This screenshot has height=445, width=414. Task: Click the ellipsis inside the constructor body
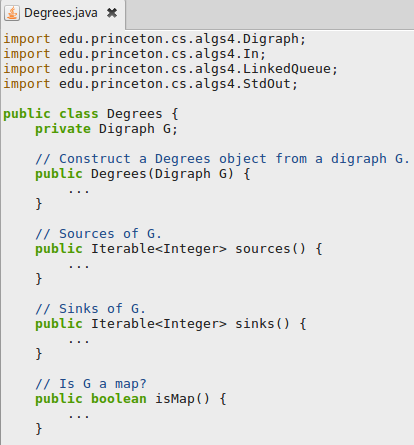tap(79, 192)
